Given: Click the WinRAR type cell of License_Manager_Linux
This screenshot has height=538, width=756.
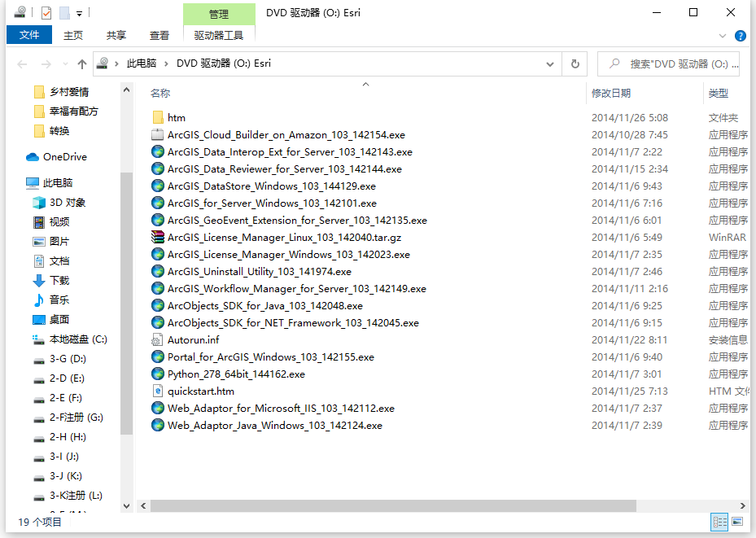Looking at the screenshot, I should click(727, 237).
